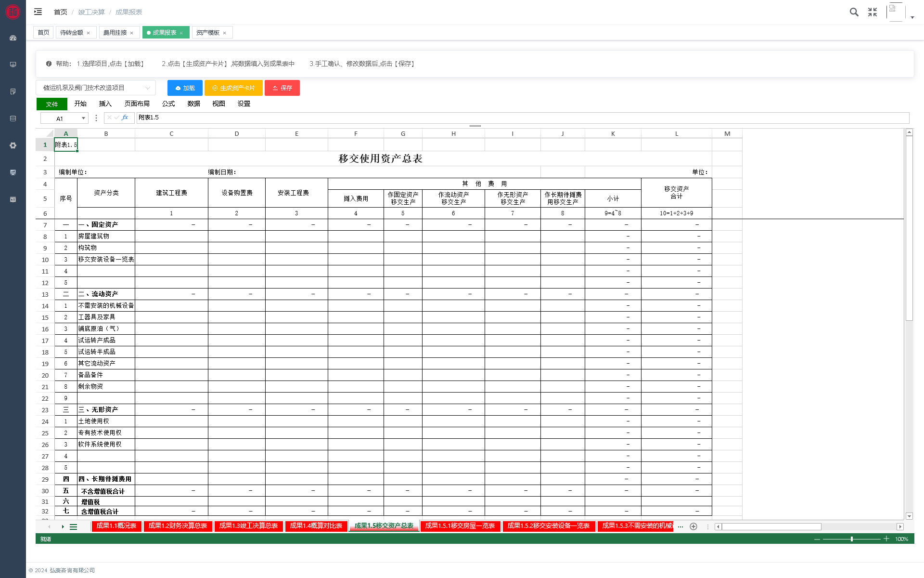Close the 成果报表 tab
Viewport: 924px width, 578px height.
click(181, 33)
